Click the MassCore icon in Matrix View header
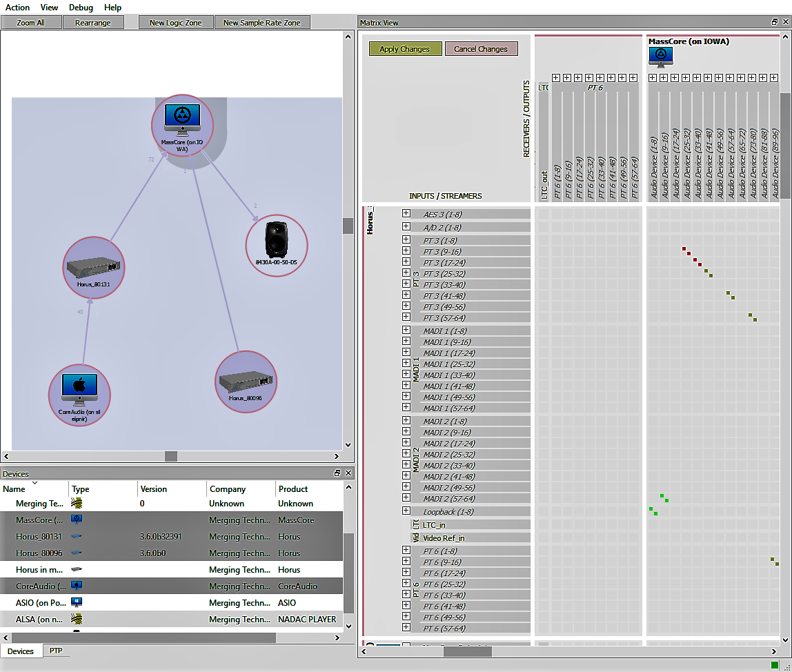 click(x=660, y=57)
